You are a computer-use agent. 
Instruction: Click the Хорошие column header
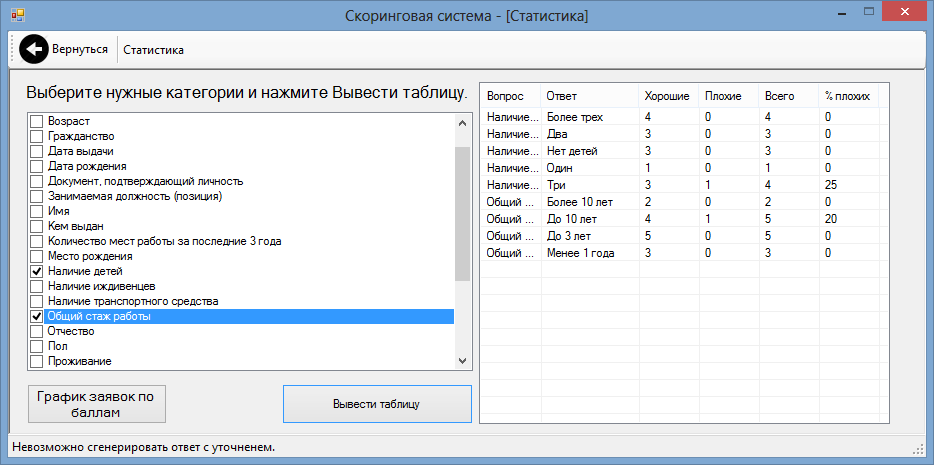pyautogui.click(x=669, y=96)
